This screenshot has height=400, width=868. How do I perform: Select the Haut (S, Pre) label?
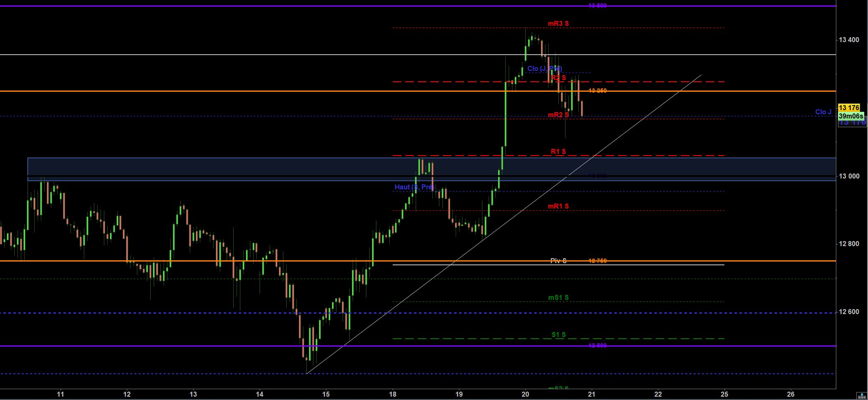[414, 187]
